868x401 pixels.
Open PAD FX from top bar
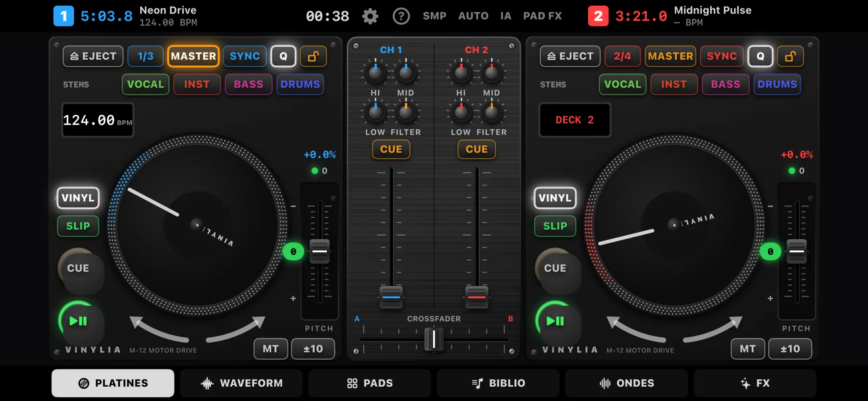pyautogui.click(x=542, y=16)
